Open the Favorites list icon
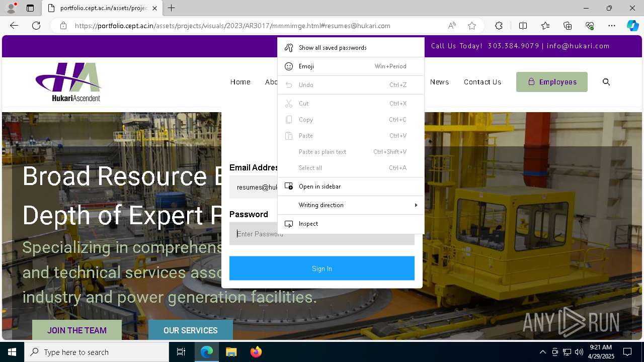644x362 pixels. tap(545, 26)
